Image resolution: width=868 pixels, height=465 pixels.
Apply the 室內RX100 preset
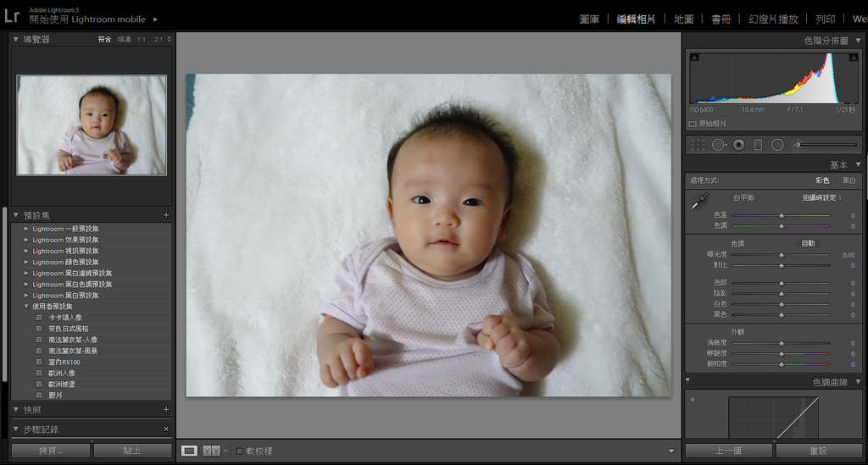64,363
